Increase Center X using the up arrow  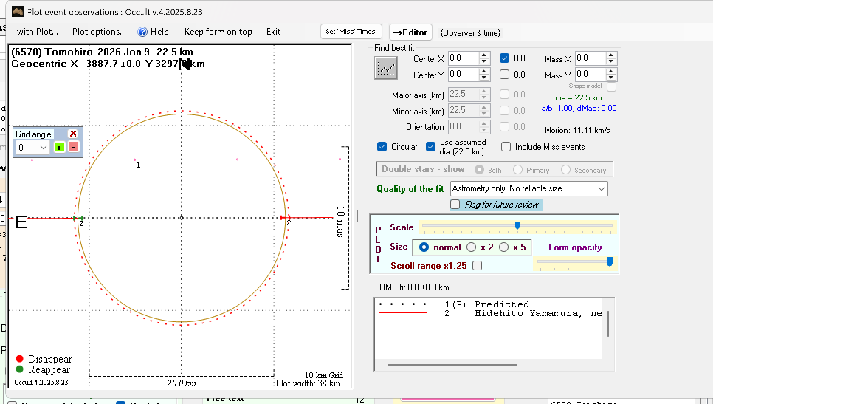tap(484, 55)
